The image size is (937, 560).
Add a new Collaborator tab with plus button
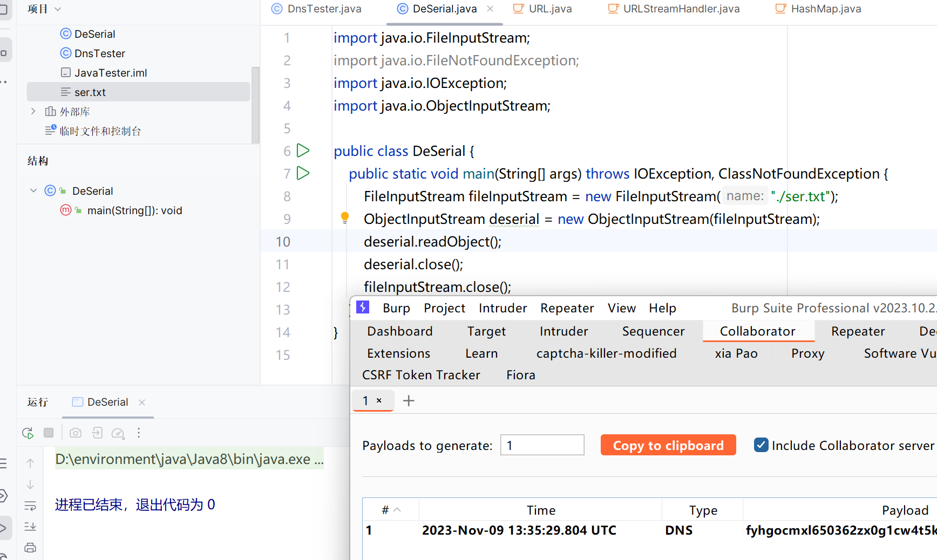[x=409, y=401]
